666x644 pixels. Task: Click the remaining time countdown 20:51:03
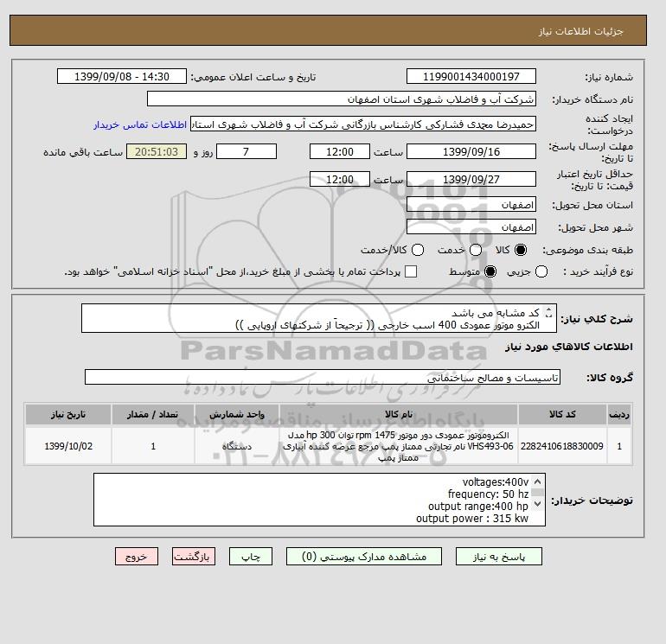[x=157, y=151]
